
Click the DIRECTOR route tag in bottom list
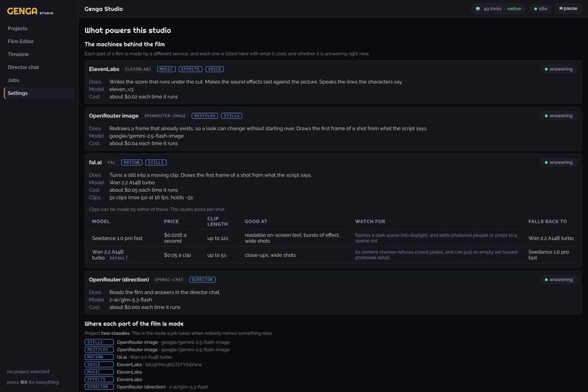99,387
